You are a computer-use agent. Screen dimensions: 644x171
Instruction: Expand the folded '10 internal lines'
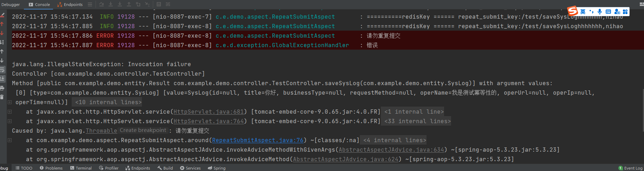(x=108, y=102)
